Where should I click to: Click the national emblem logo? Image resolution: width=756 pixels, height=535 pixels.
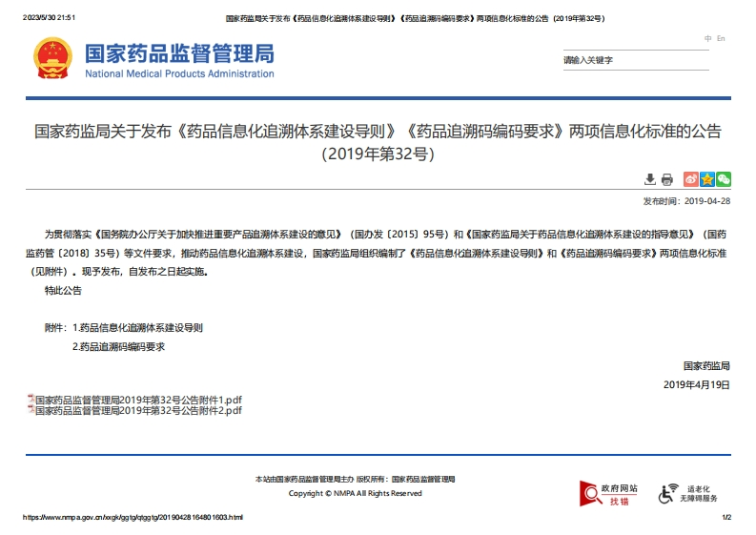coord(52,58)
